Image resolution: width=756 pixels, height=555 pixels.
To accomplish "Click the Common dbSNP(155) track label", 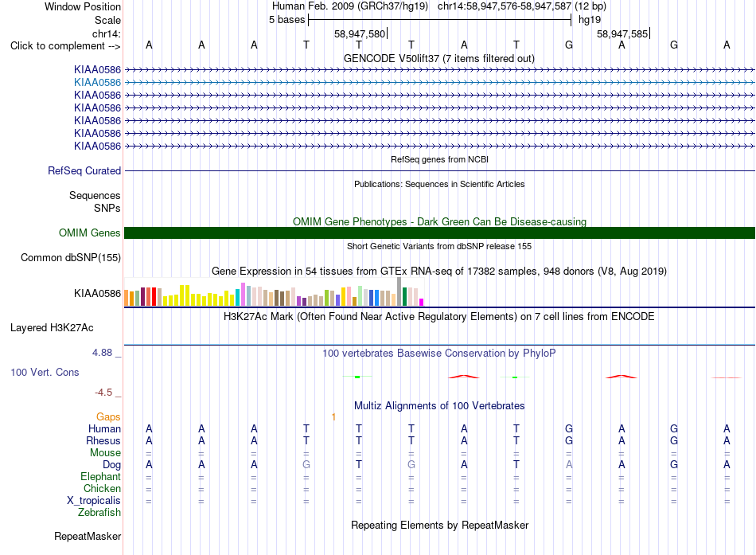I will (71, 258).
